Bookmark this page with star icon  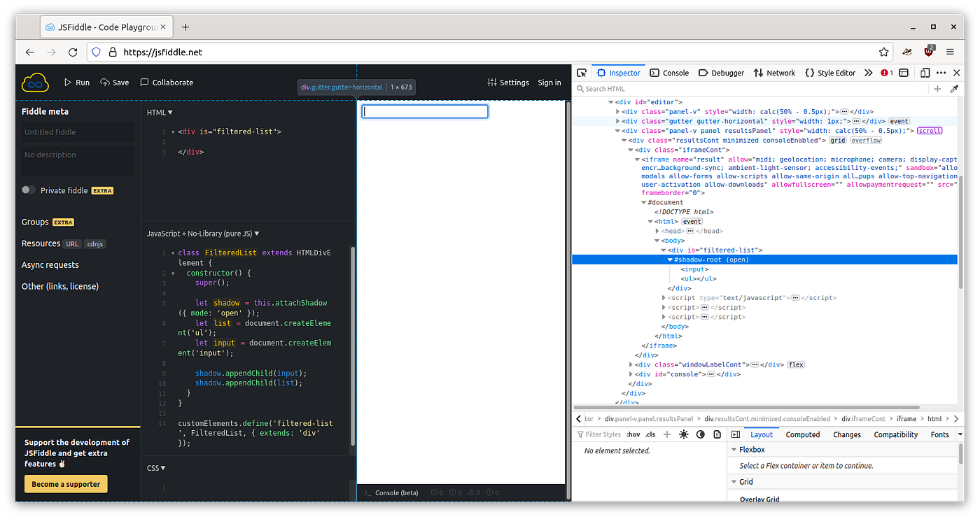pos(884,52)
